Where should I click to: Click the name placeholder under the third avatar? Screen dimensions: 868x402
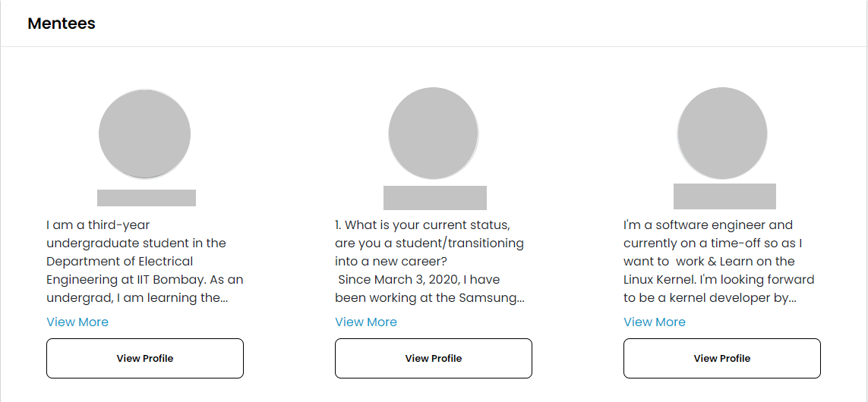(724, 196)
